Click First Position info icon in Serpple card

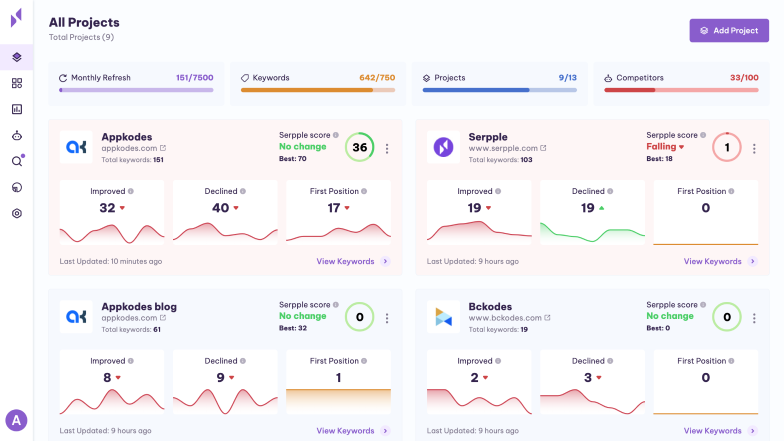tap(731, 191)
